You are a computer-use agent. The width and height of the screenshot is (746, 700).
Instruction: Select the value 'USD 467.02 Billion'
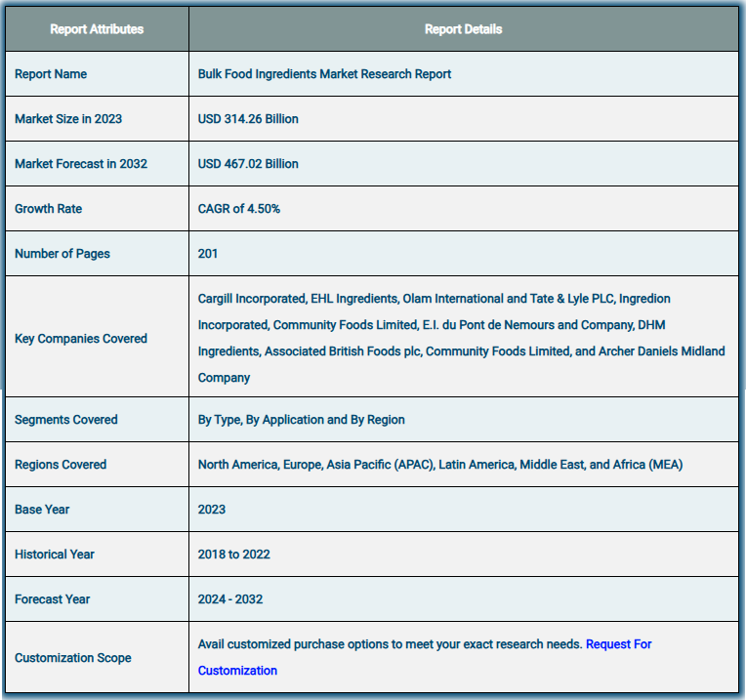tap(248, 164)
